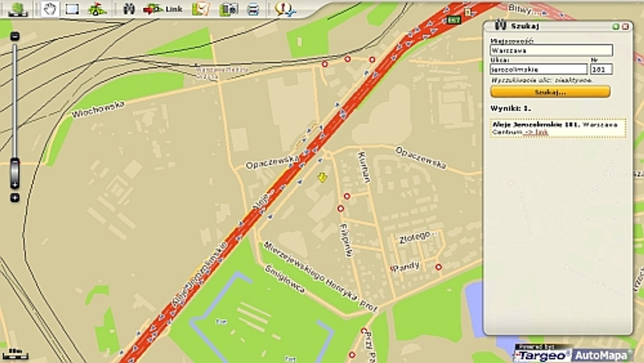Select the hand pan tool
The image size is (644, 363).
click(50, 9)
